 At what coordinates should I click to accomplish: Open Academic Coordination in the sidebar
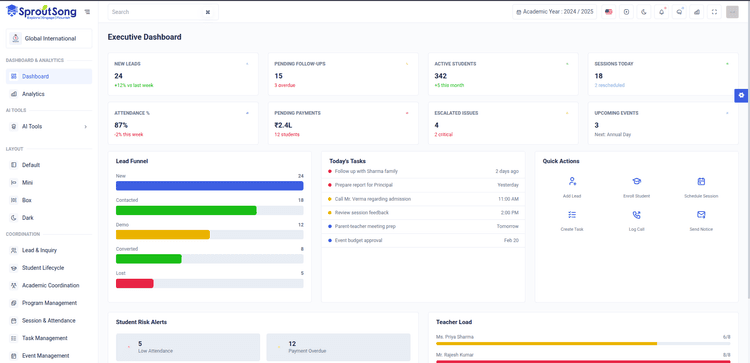point(49,286)
